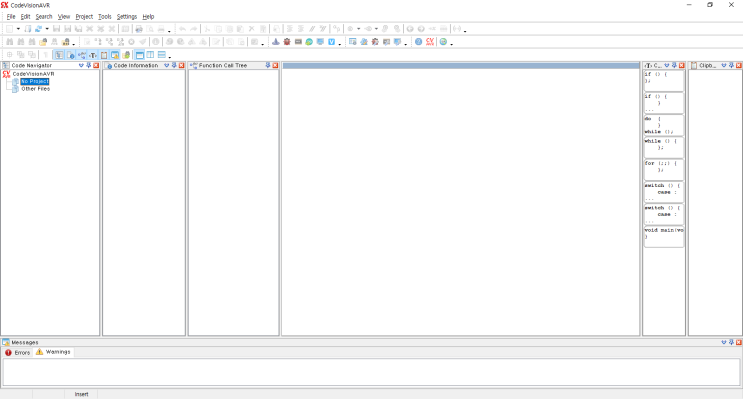743x399 pixels.
Task: Click the programmer settings chip-wrench icon
Action: 386,42
